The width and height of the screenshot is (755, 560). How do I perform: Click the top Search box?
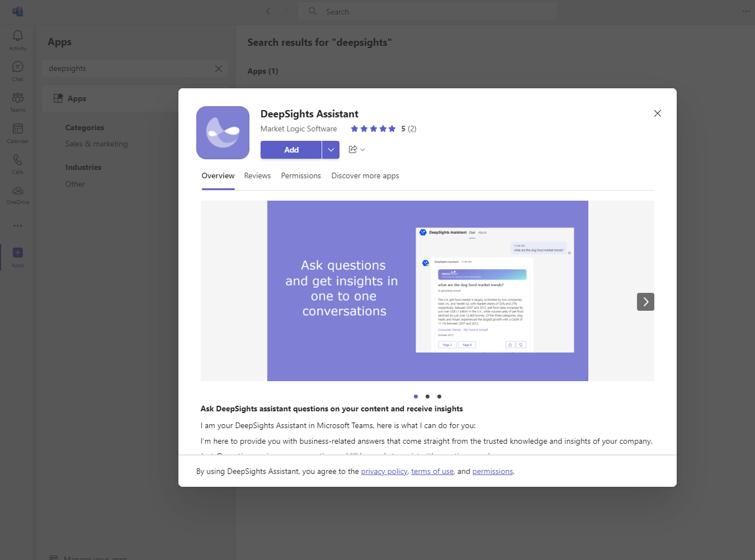pyautogui.click(x=428, y=11)
